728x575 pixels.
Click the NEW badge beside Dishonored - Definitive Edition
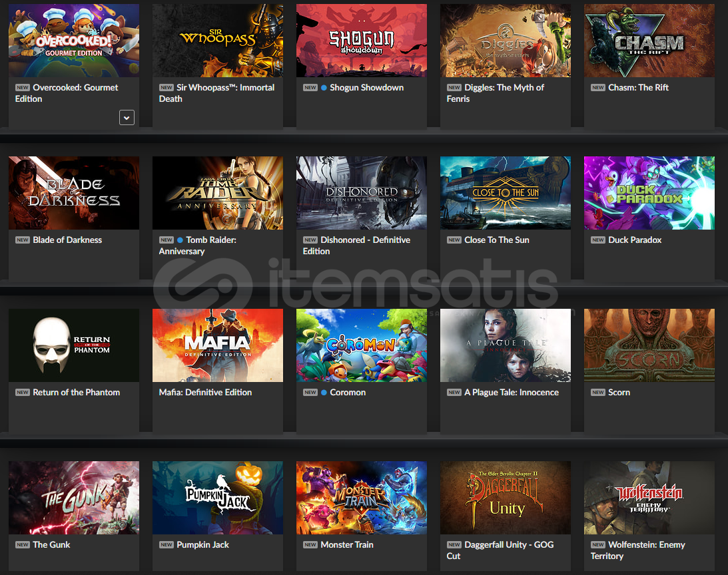(x=310, y=240)
